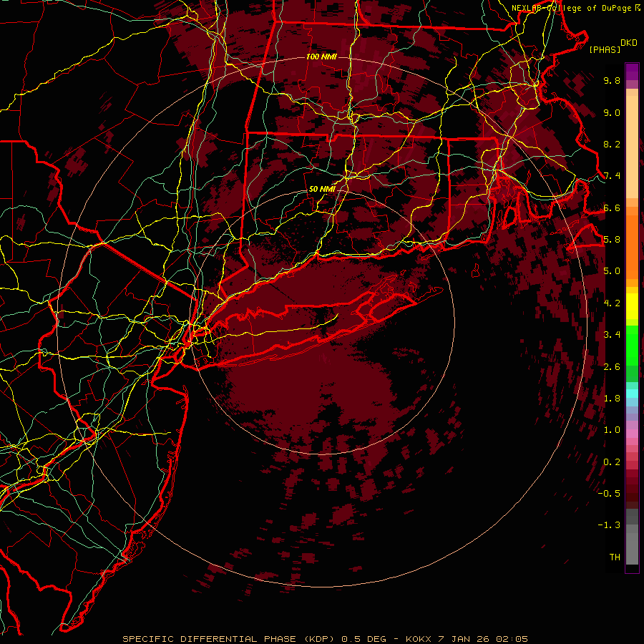This screenshot has width=644, height=644.
Task: Click the Specific Differential Phase caption text
Action: point(326,639)
